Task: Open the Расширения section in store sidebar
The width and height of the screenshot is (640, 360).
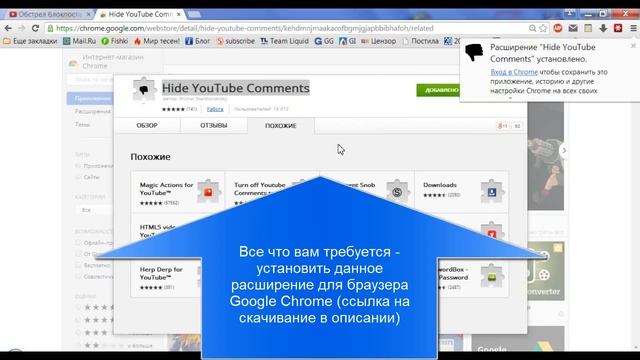Action: point(93,111)
